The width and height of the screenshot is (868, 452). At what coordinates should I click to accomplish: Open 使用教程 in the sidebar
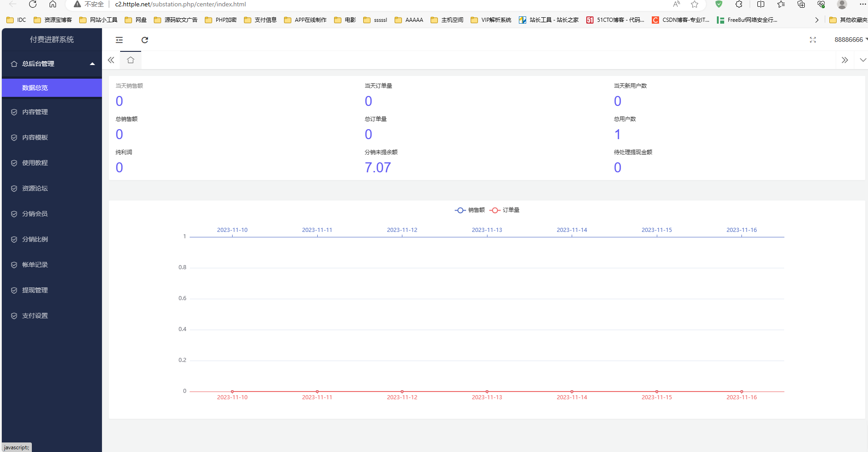tap(52, 163)
